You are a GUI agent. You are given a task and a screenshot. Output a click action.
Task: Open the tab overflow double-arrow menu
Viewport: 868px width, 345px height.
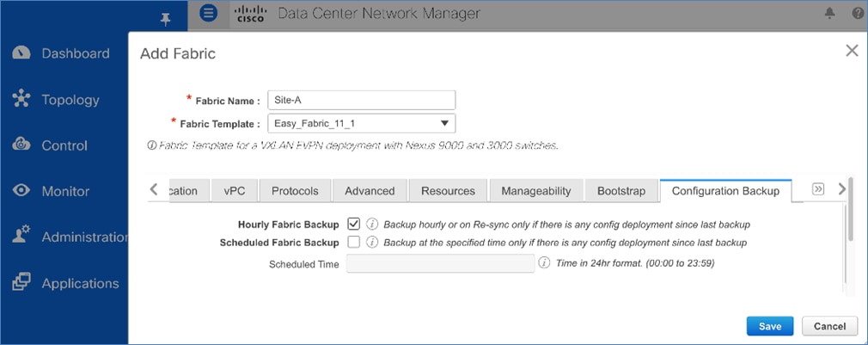[x=817, y=189]
